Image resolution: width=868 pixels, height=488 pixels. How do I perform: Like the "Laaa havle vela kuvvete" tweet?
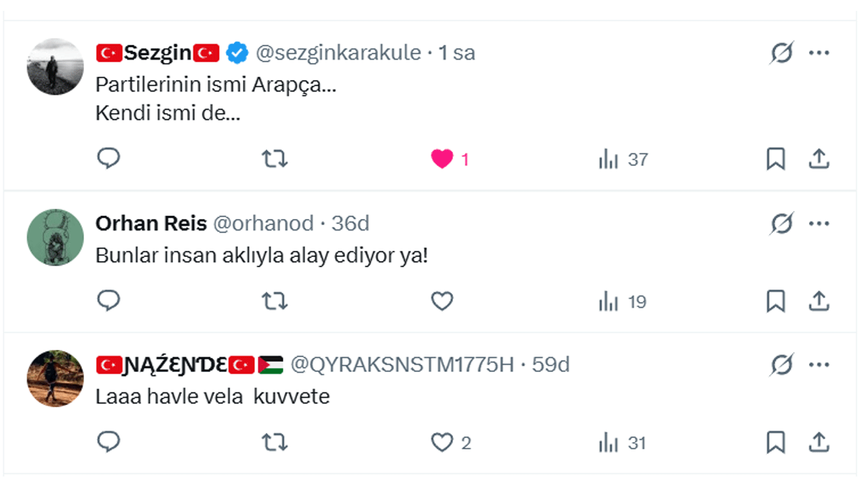442,443
